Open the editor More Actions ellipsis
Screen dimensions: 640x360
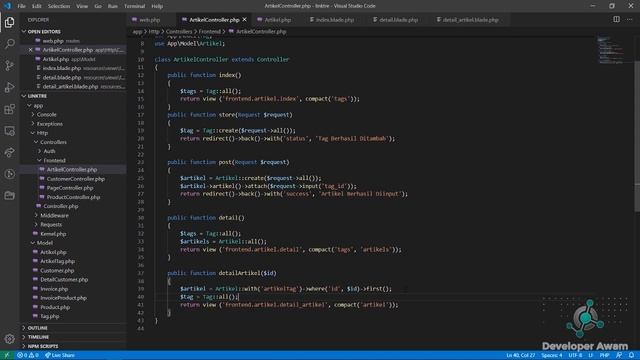coord(629,19)
